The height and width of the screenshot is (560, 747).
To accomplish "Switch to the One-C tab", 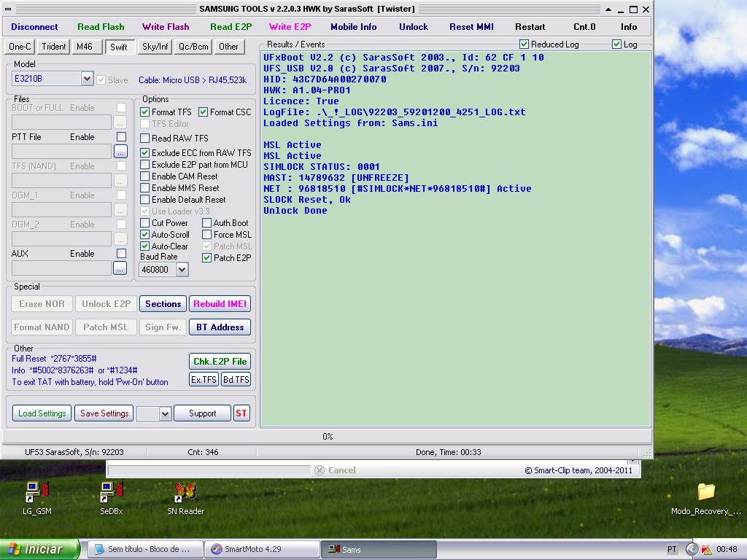I will [x=20, y=47].
